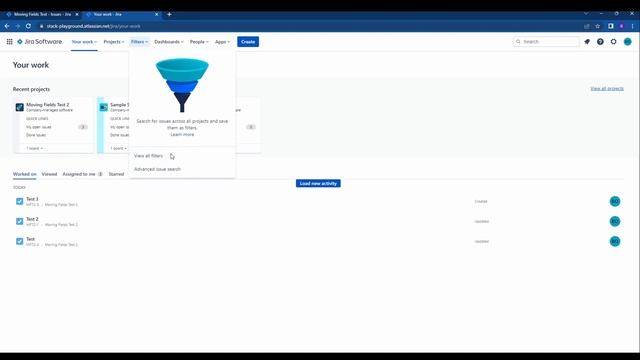Click the task icon for Test 3
The height and width of the screenshot is (360, 640).
20,201
